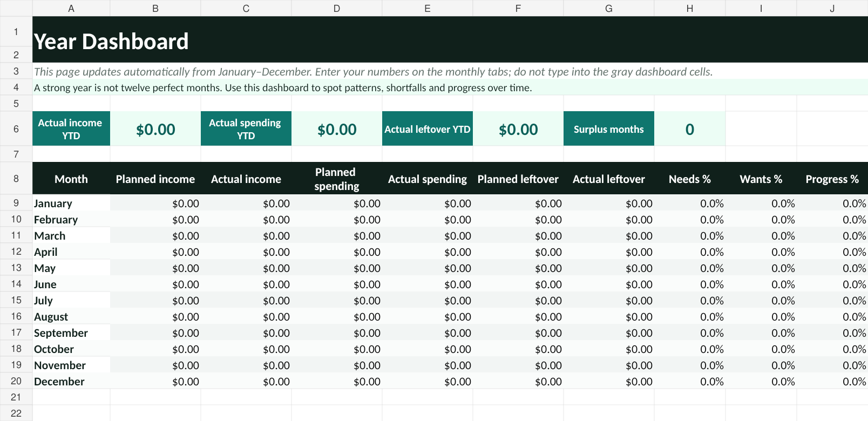Click the 'Actual leftover' table header

pos(609,179)
